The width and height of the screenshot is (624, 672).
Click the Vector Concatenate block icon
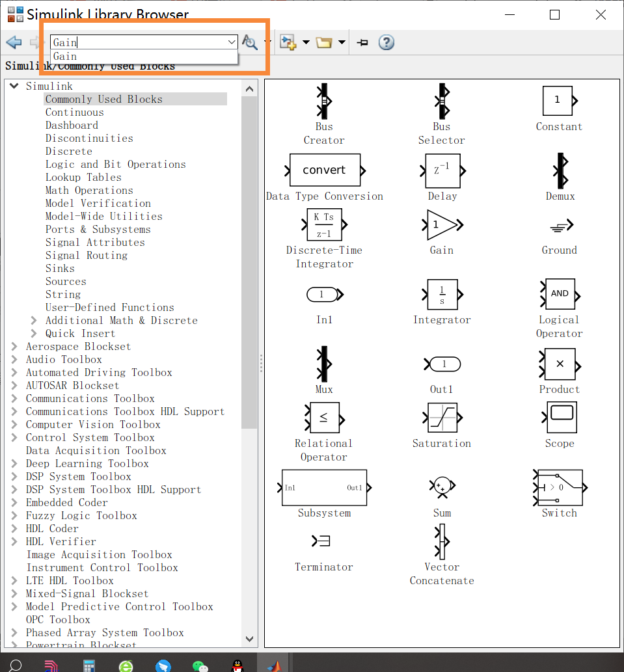click(x=442, y=542)
